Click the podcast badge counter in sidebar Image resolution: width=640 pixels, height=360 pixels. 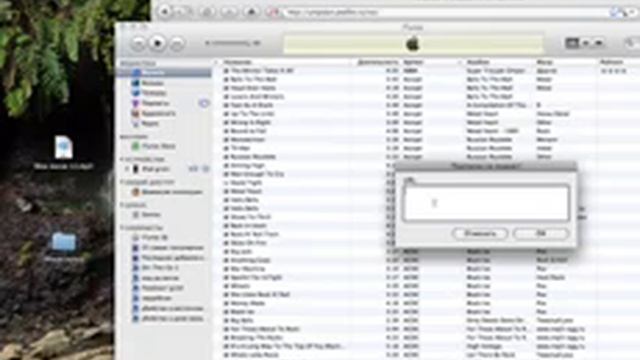pyautogui.click(x=204, y=103)
